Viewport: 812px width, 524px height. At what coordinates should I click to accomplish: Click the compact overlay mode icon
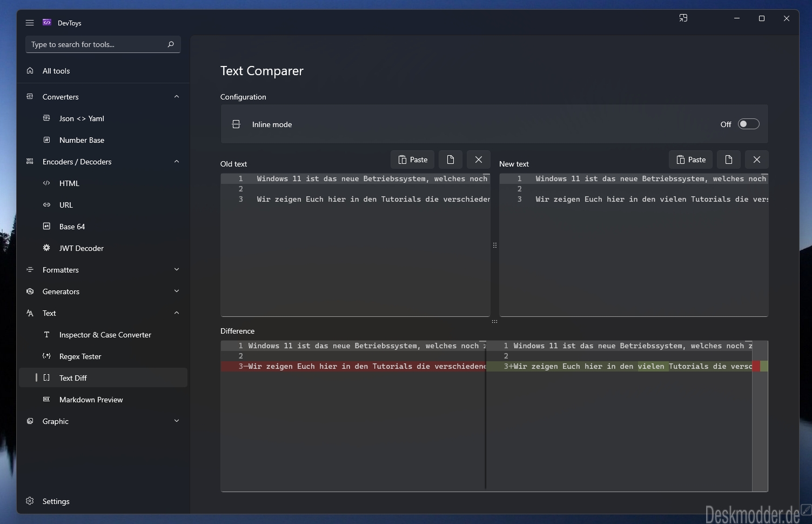point(683,18)
